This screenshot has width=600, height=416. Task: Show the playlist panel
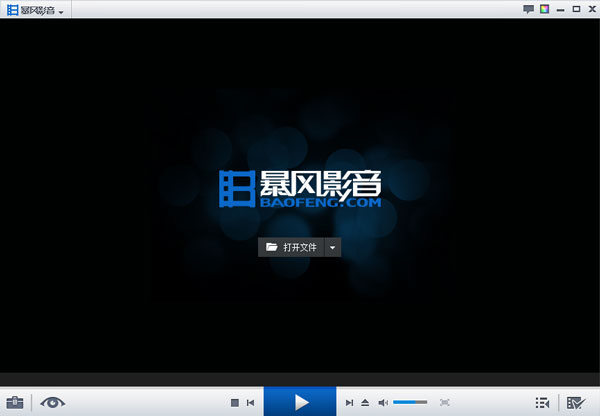[x=542, y=402]
